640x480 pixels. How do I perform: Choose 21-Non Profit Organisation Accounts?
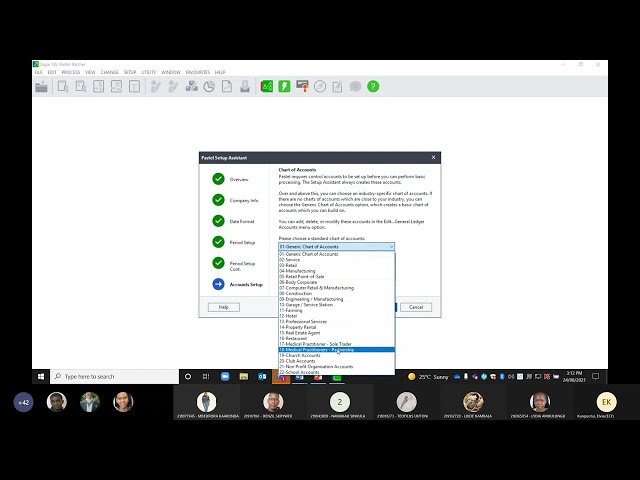tap(337, 367)
